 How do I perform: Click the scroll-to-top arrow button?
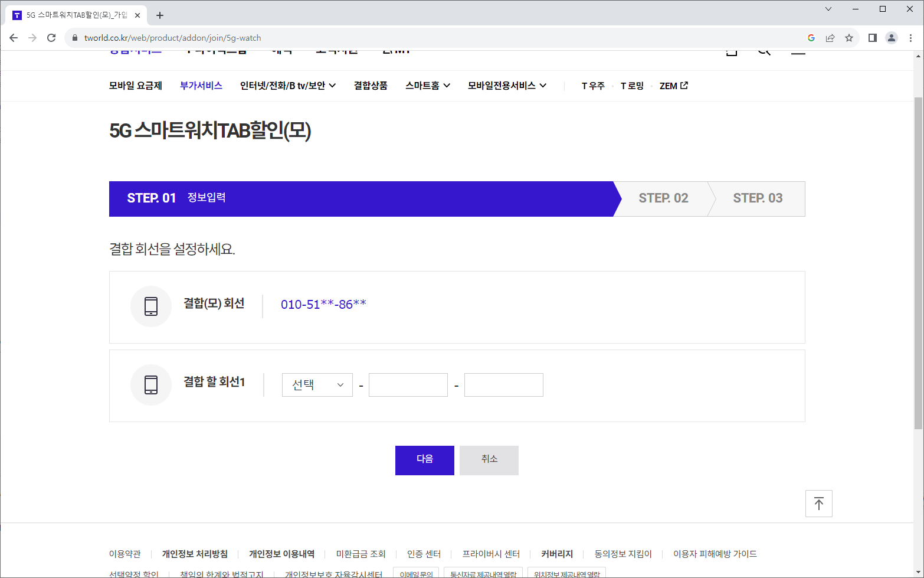[819, 504]
